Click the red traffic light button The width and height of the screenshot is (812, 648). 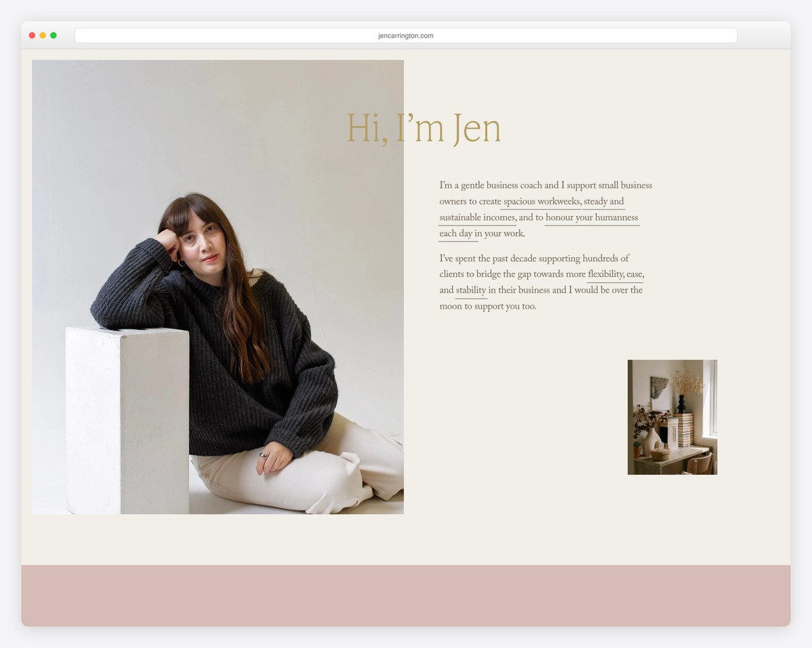click(x=31, y=34)
